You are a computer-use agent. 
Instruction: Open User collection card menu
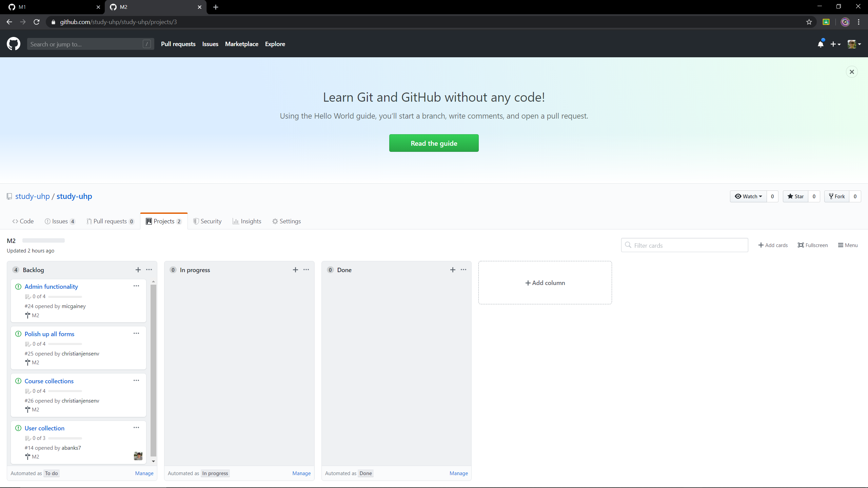pyautogui.click(x=136, y=428)
